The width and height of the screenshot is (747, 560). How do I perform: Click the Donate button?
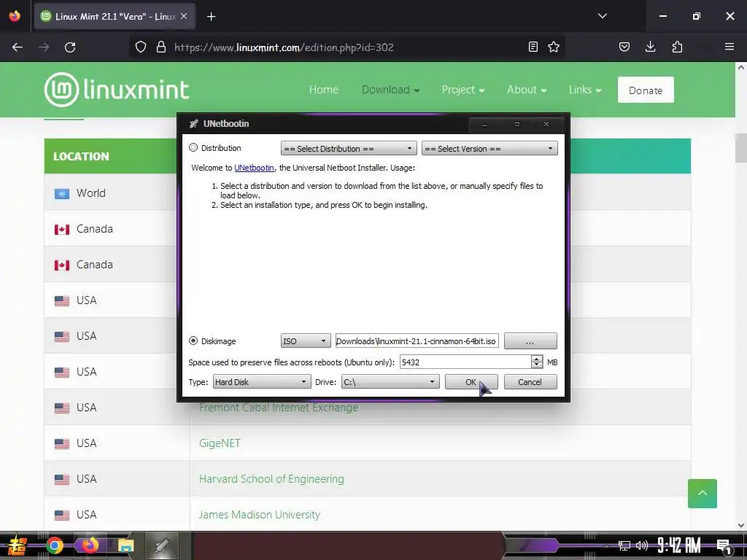click(646, 90)
